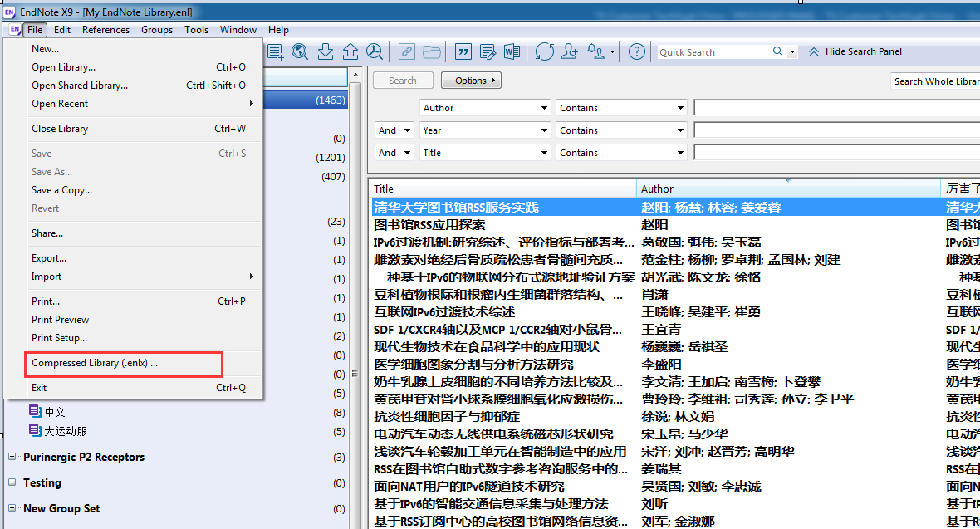The width and height of the screenshot is (980, 529).
Task: Open the And dropdown beside Year
Action: click(x=394, y=130)
